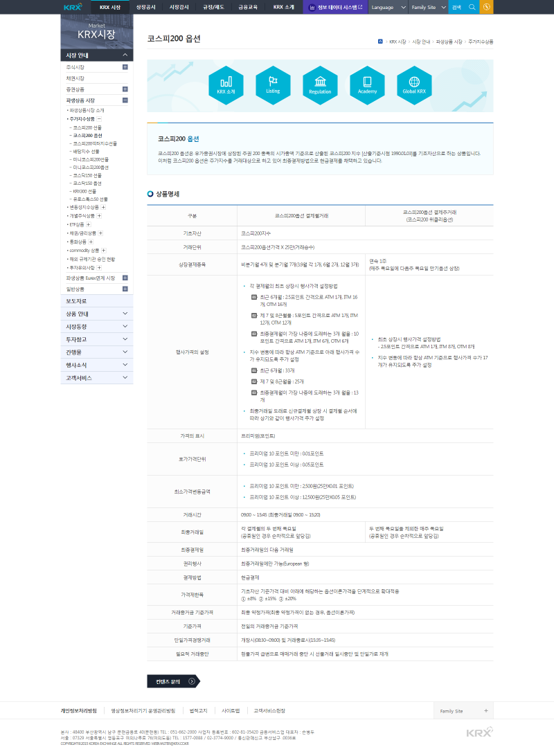Open 해외 규제기관 승인 현황 in sidebar

[92, 259]
